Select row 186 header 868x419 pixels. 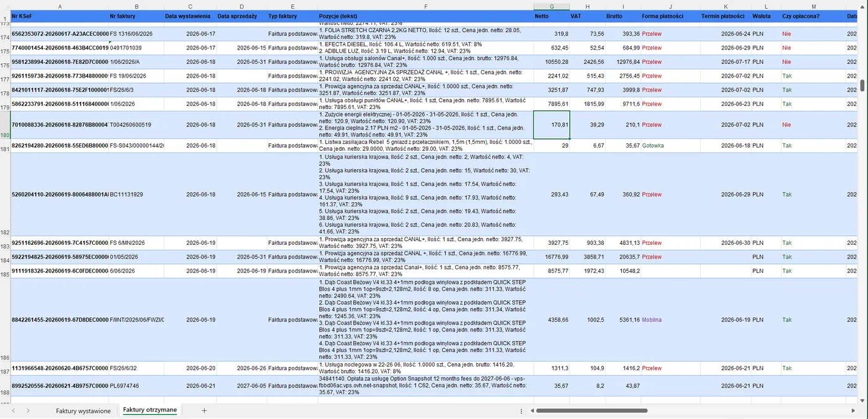coord(5,320)
